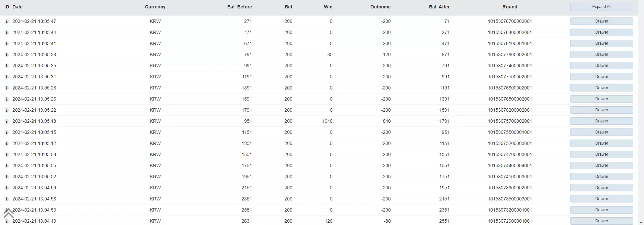This screenshot has width=644, height=225.
Task: Open Drawer for round 10153076500002001
Action: tap(601, 99)
